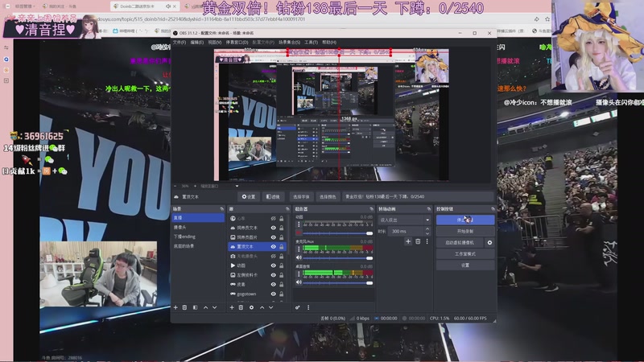
Task: Open 设置 in the Controls panel
Action: click(465, 265)
